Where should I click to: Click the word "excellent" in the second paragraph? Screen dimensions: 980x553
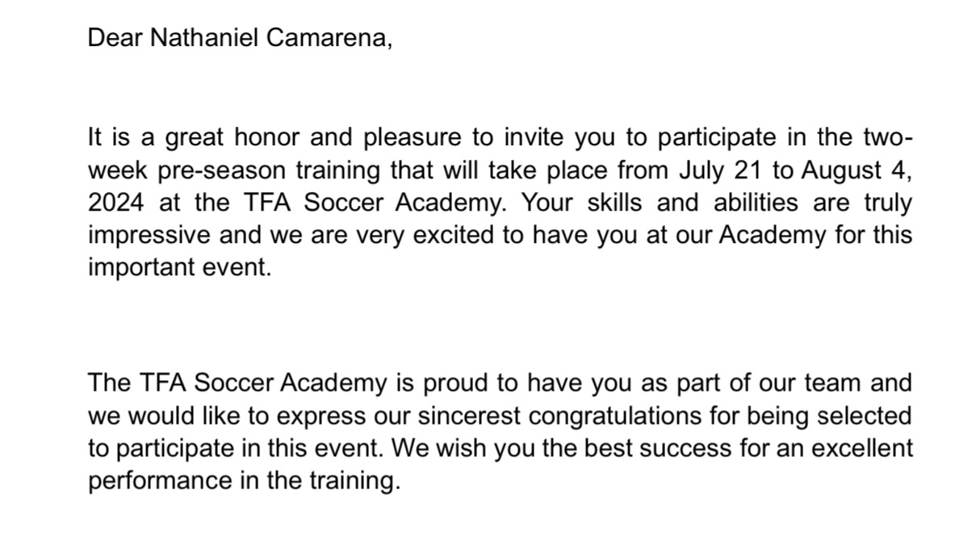(862, 448)
